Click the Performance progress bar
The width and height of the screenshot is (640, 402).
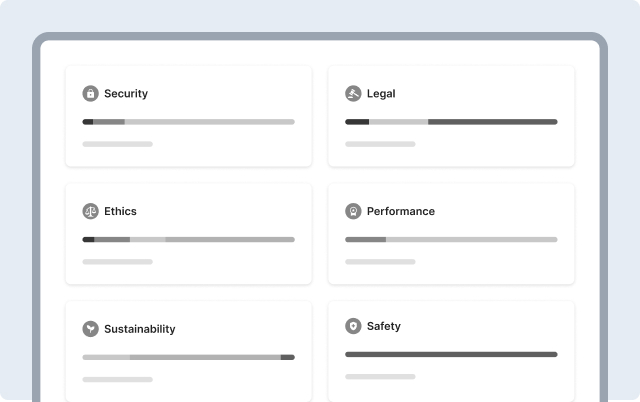pos(451,239)
